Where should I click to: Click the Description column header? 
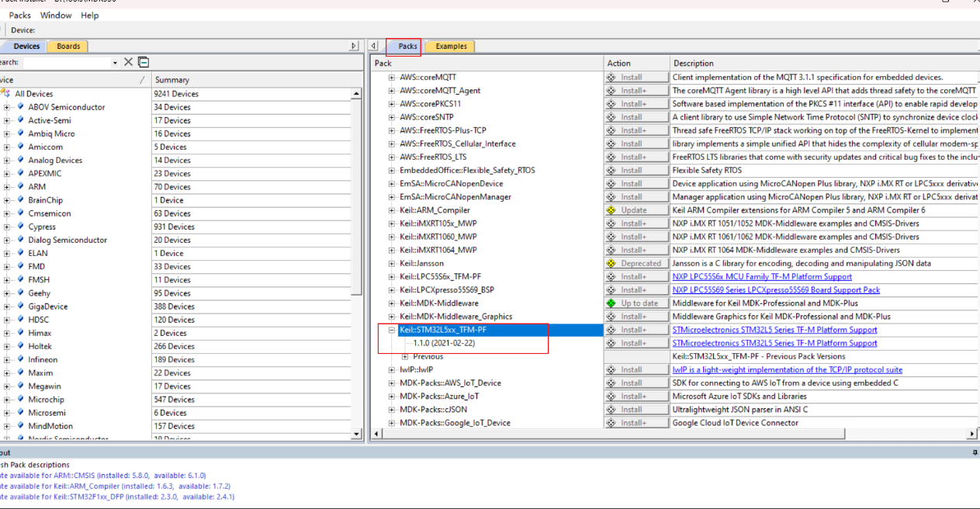pos(825,64)
